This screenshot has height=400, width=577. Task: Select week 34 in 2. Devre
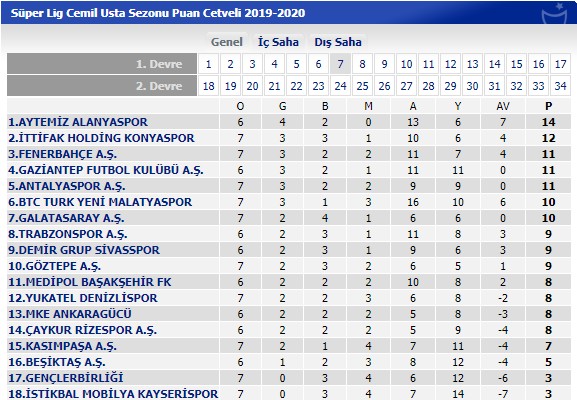point(560,86)
